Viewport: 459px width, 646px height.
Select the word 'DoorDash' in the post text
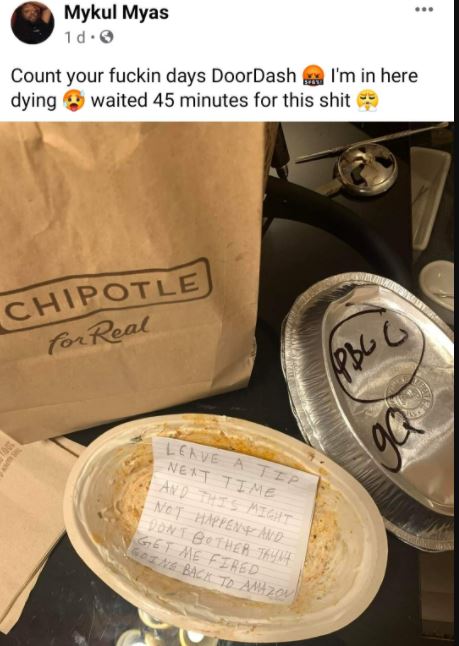coord(254,76)
